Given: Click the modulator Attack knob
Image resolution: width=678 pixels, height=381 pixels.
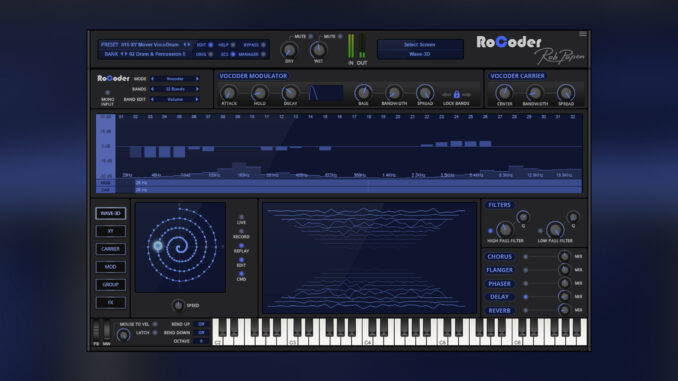Looking at the screenshot, I should (x=229, y=93).
